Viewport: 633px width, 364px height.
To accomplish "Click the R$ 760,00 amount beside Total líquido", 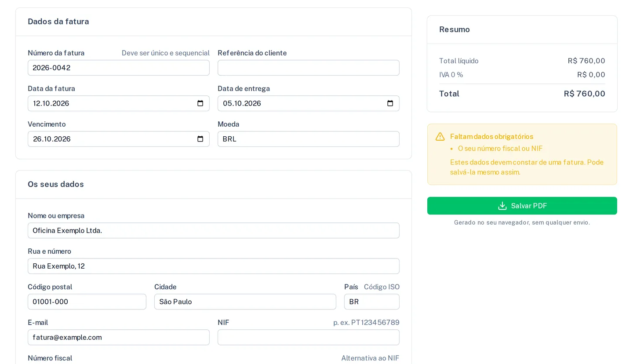I will (x=586, y=61).
